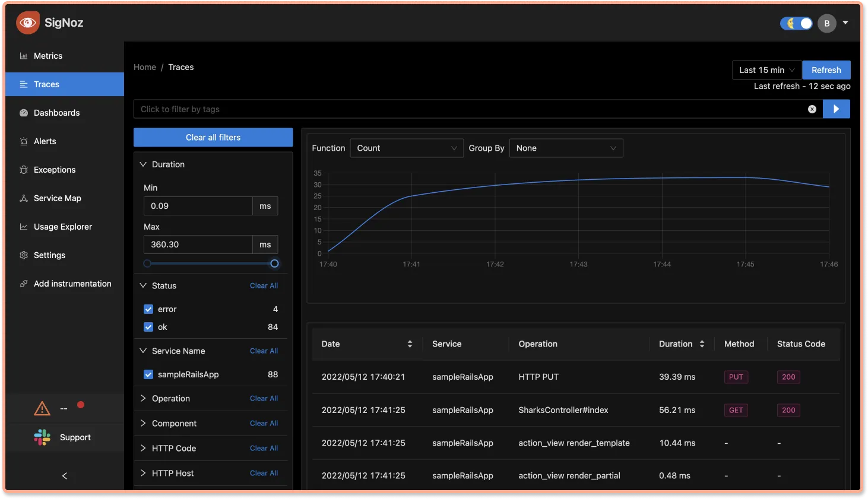This screenshot has width=868, height=499.
Task: Collapse the sidebar with the left chevron
Action: (x=65, y=476)
